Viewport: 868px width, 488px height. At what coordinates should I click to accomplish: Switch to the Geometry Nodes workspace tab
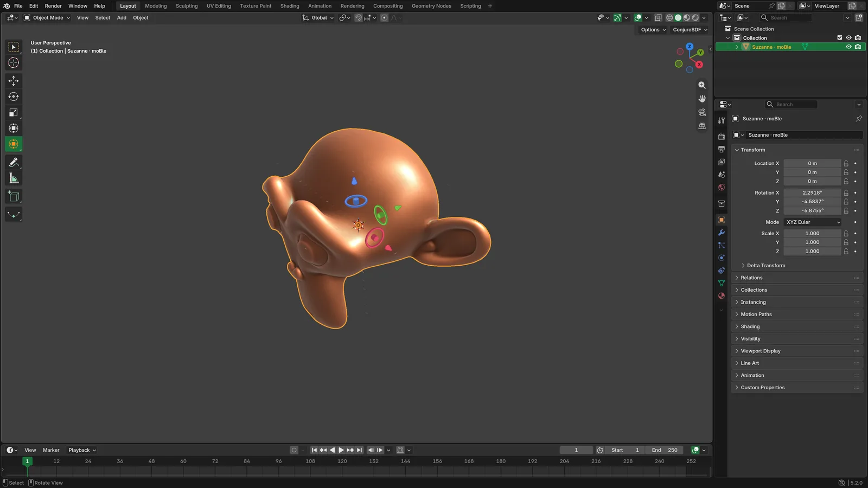tap(431, 6)
